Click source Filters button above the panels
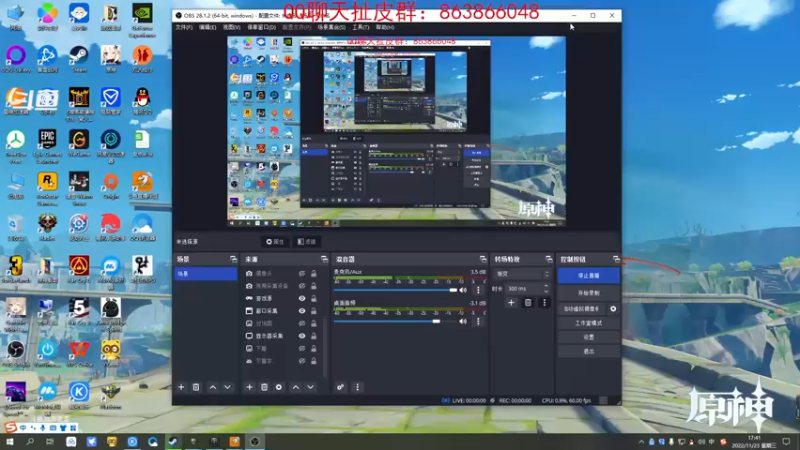Viewport: 800px width, 450px height. (307, 242)
